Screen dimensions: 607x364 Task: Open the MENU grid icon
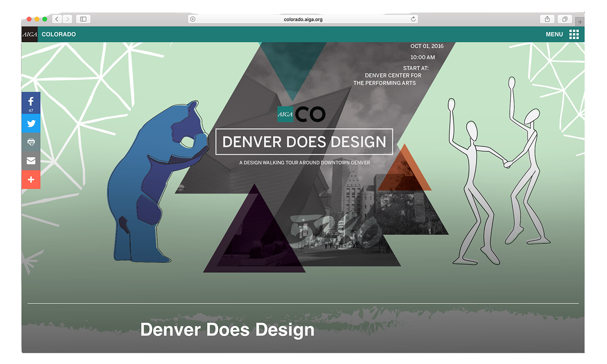tap(574, 34)
